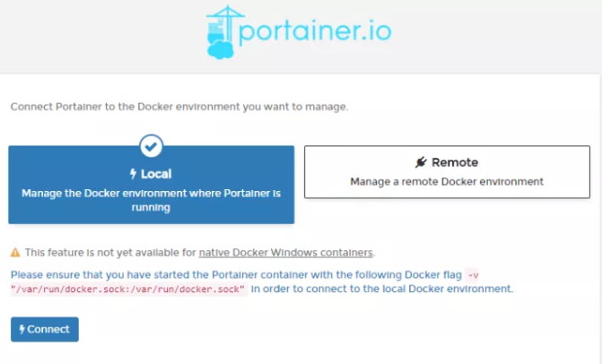602x364 pixels.
Task: Click the portainer.io logo text
Action: tap(316, 32)
